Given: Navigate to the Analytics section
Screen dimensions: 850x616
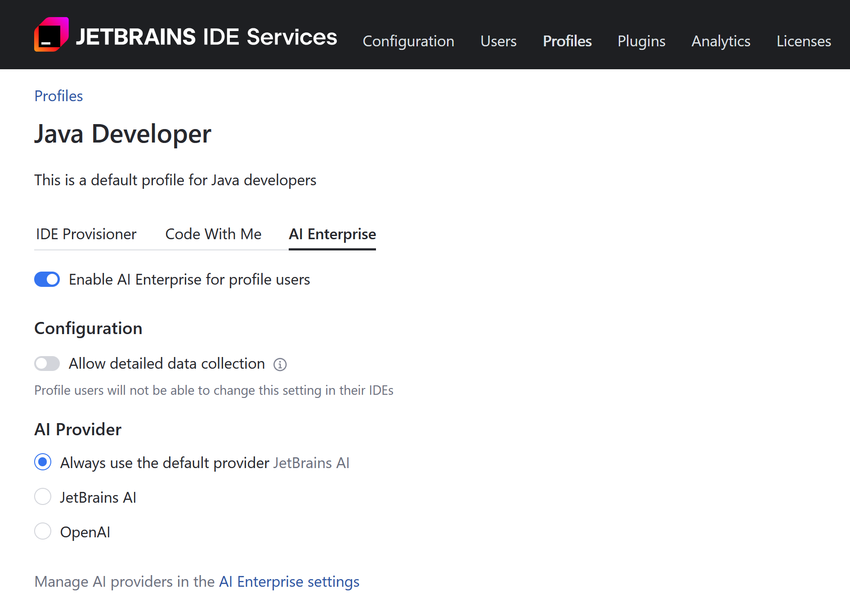Looking at the screenshot, I should pos(721,41).
